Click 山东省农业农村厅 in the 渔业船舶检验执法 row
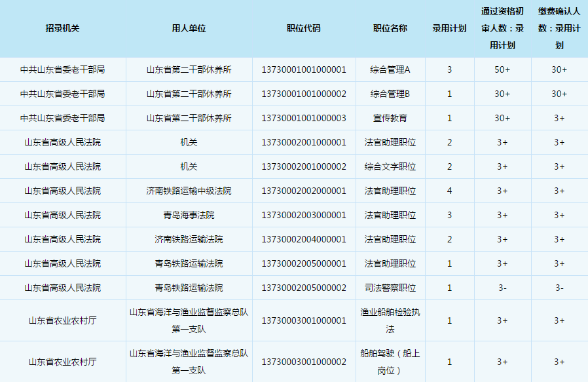 tap(62, 320)
